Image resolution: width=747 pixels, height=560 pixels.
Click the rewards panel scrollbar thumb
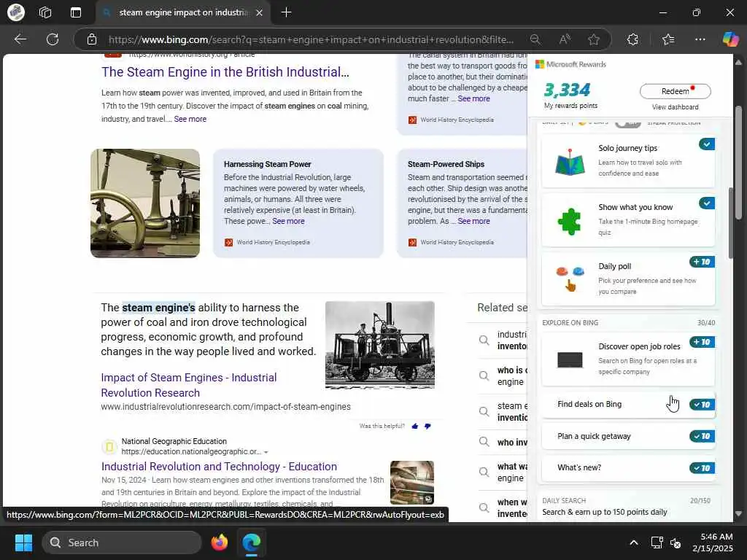click(730, 224)
